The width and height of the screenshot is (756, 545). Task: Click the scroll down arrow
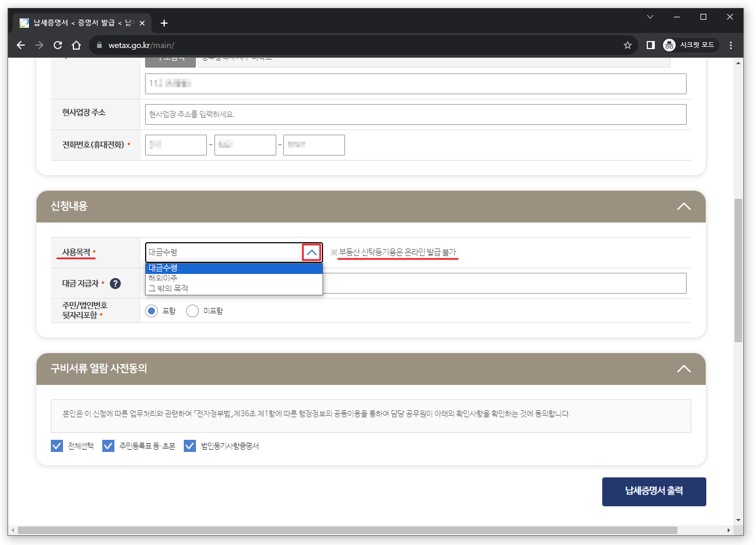point(738,520)
